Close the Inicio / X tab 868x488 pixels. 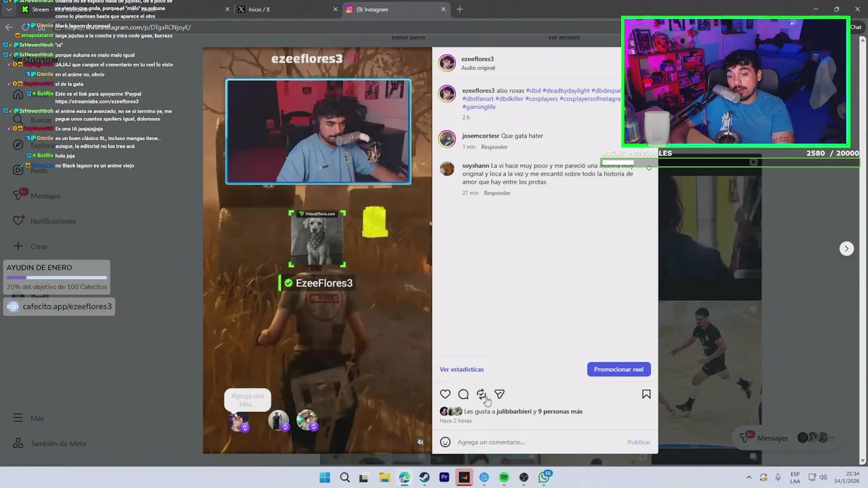click(x=335, y=9)
